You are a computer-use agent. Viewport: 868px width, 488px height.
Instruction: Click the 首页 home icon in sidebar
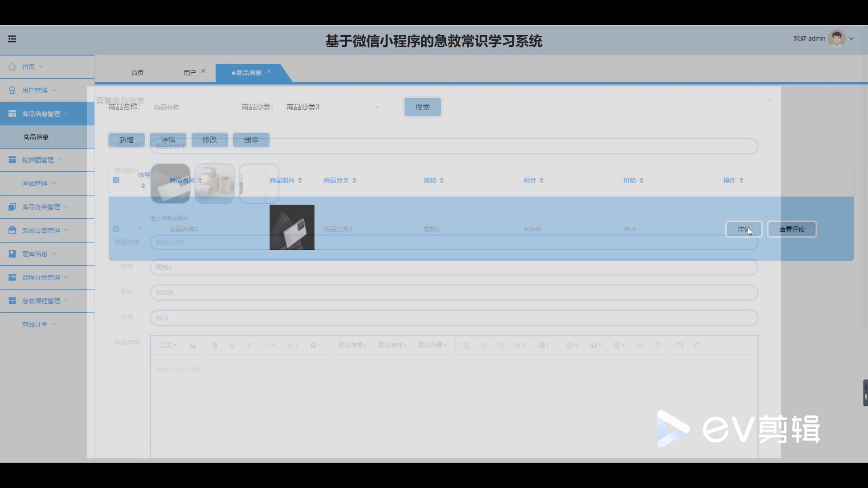tap(12, 67)
